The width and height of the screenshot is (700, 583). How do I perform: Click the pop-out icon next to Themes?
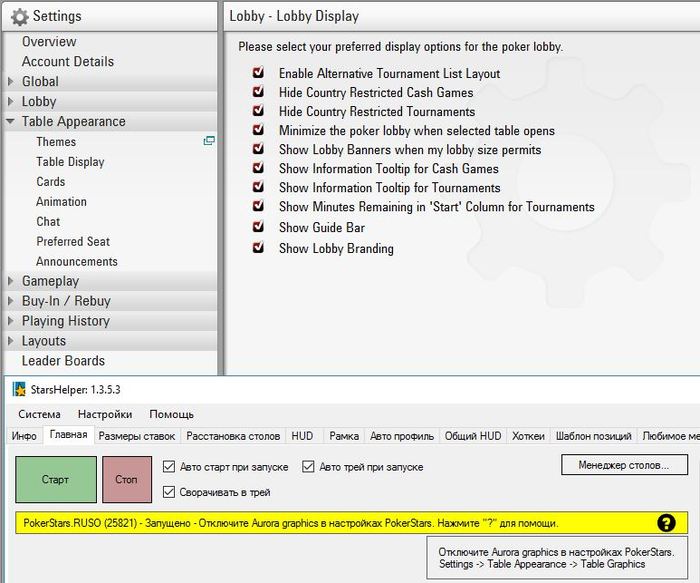coord(208,141)
